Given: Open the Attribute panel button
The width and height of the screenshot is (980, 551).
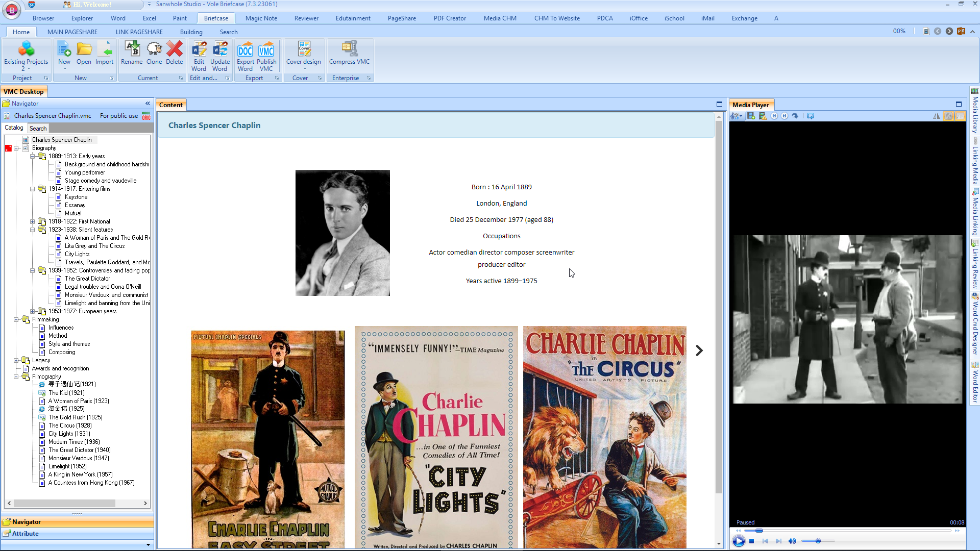Looking at the screenshot, I should pos(77,534).
